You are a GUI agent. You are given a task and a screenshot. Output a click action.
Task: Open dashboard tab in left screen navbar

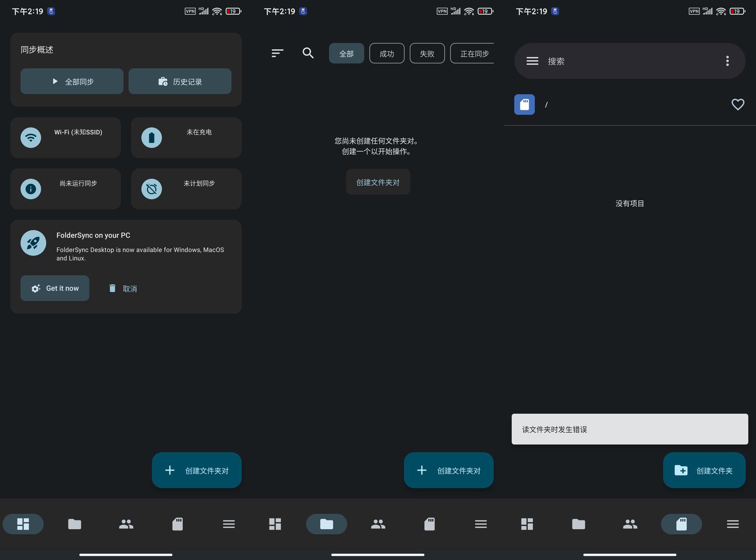tap(23, 524)
